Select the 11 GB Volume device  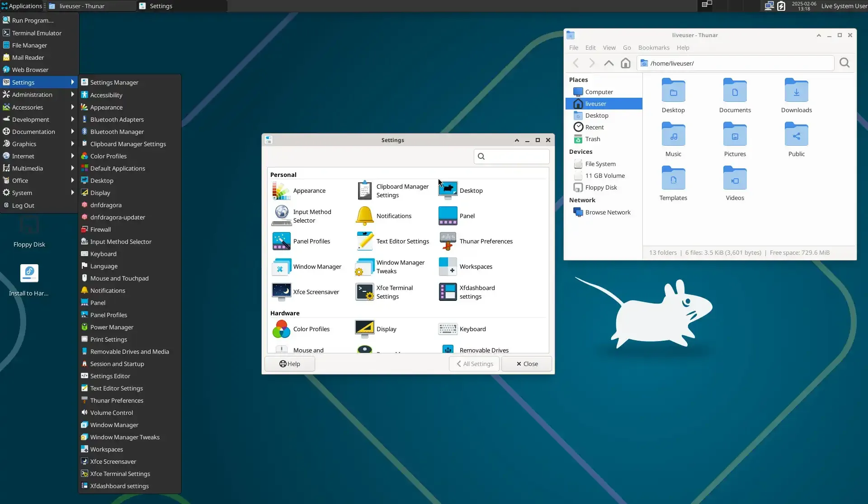tap(605, 176)
